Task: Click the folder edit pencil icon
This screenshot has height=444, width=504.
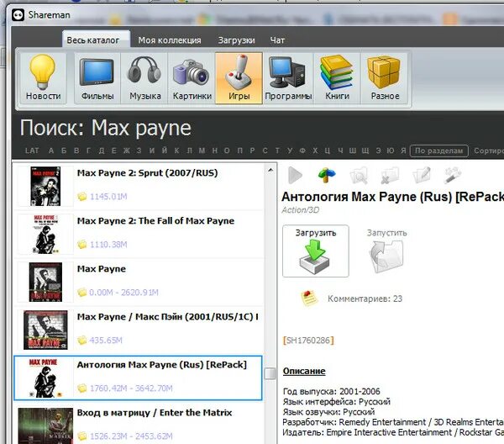Action: click(421, 175)
